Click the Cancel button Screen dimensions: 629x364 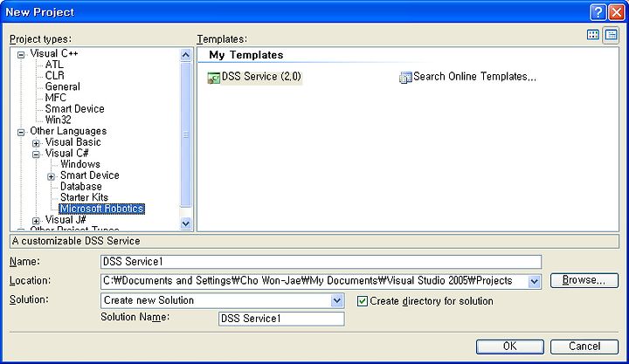584,347
